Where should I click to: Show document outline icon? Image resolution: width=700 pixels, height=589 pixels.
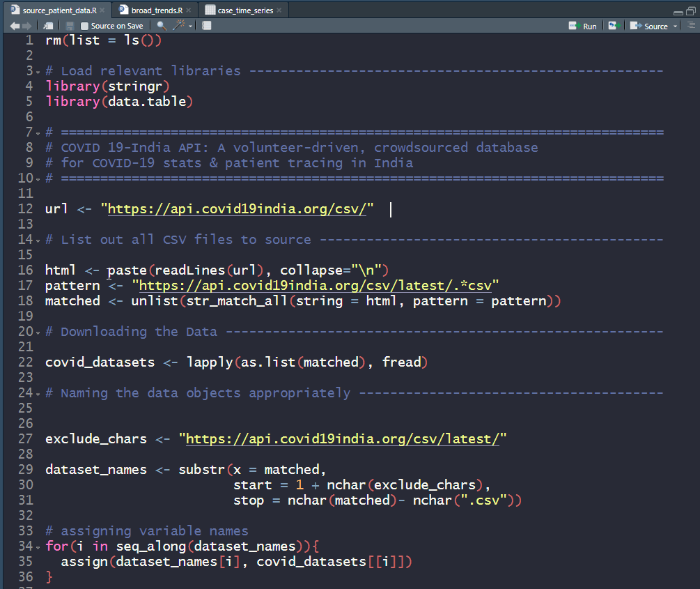[x=691, y=26]
